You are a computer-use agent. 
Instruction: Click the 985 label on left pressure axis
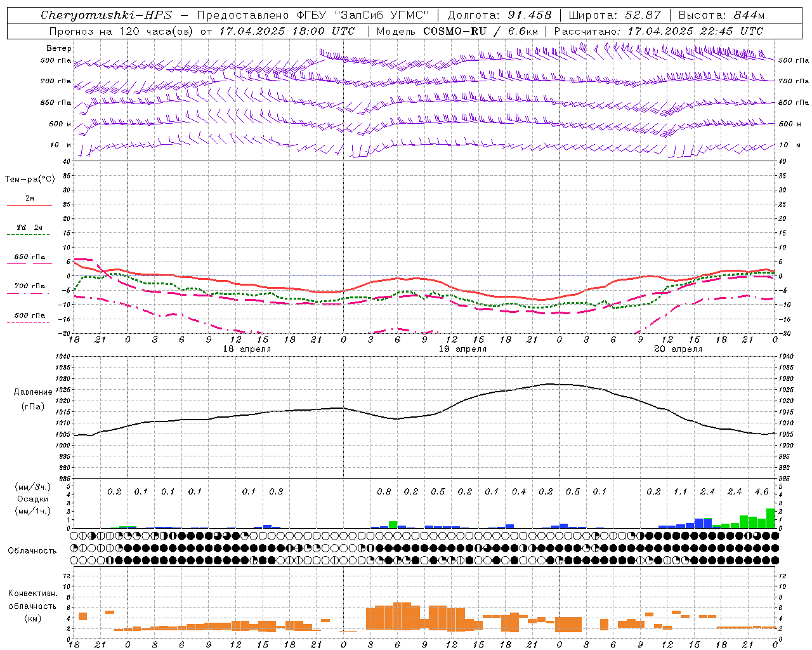[x=63, y=479]
